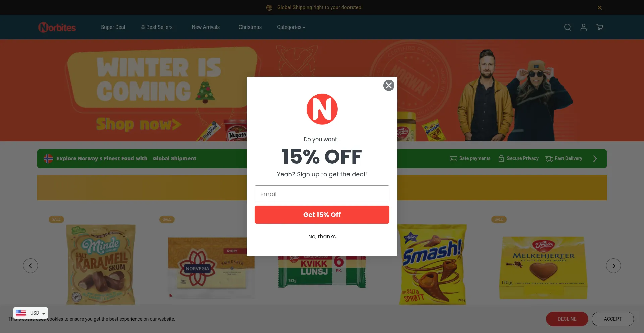Expand the Categories menu

pos(291,27)
